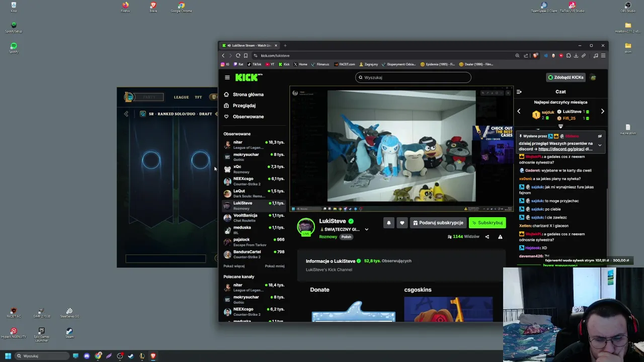Open the user avatar menu on Kick

coord(593,77)
